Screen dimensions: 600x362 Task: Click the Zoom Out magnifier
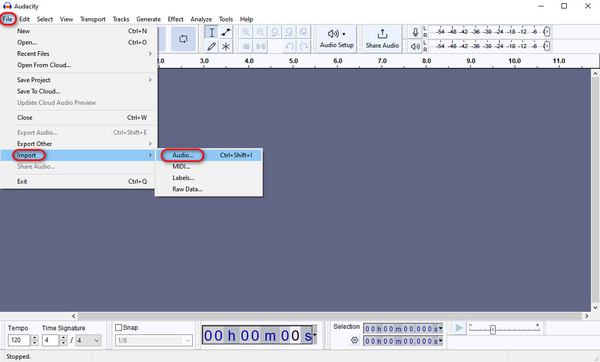click(260, 33)
